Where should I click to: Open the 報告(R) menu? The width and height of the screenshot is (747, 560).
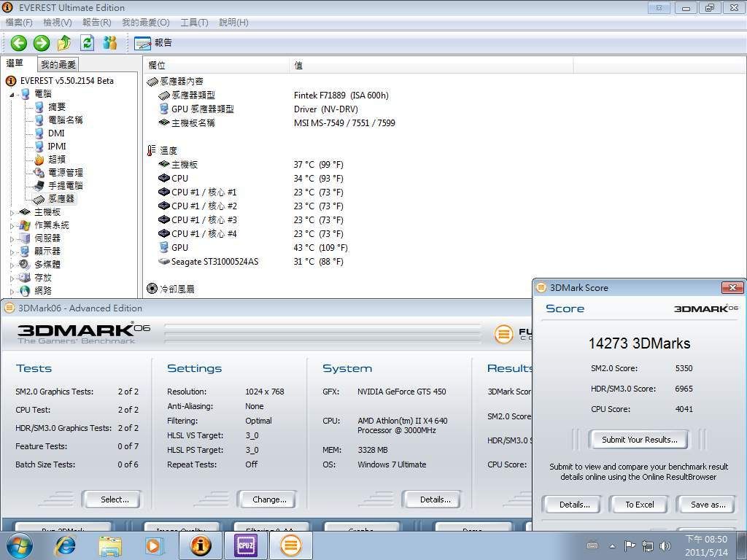pos(97,23)
